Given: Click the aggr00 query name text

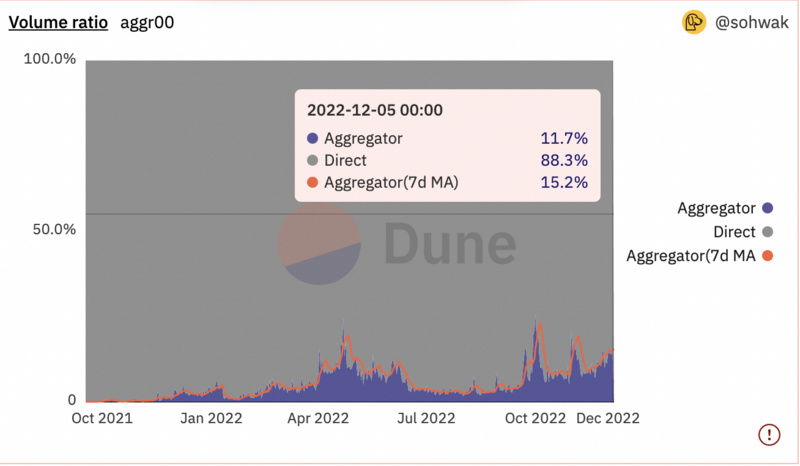Looking at the screenshot, I should click(x=147, y=22).
